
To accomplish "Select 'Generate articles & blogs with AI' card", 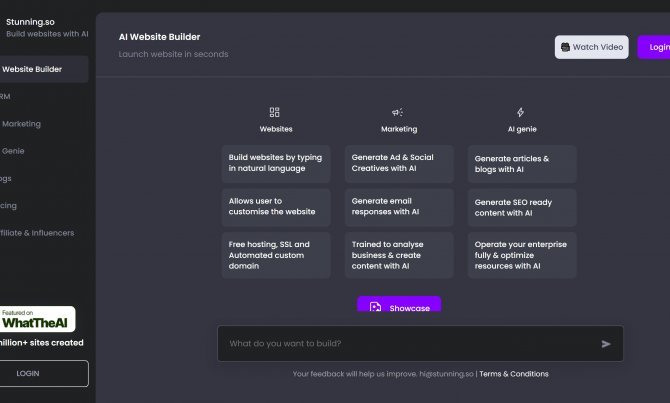I will pos(522,164).
